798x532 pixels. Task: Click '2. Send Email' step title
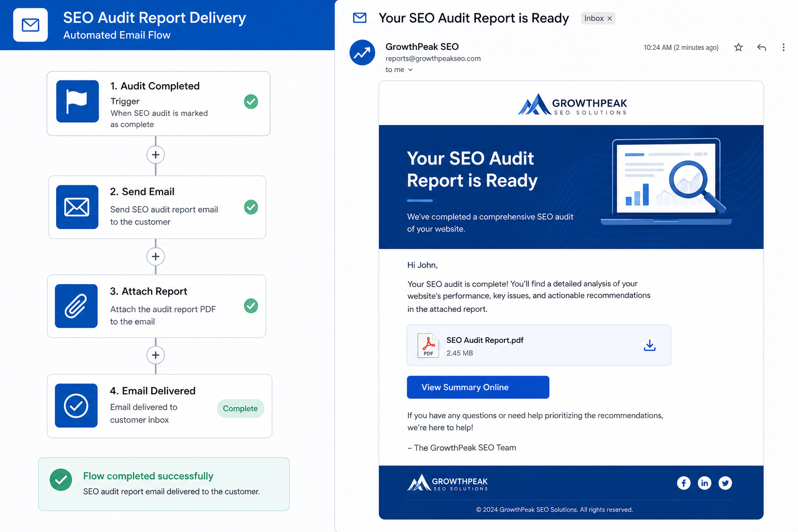pos(142,192)
